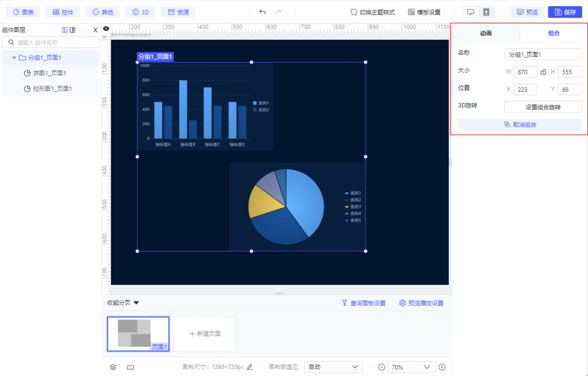Screen dimensions: 588x376
Task: Close the 组件图层 panel
Action: click(x=95, y=30)
